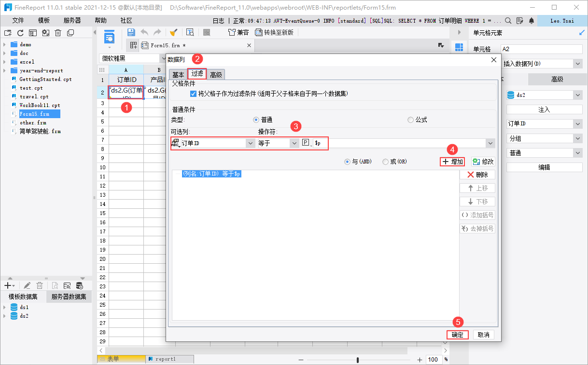Open the preview template icon
Image resolution: width=588 pixels, height=365 pixels.
click(x=190, y=32)
